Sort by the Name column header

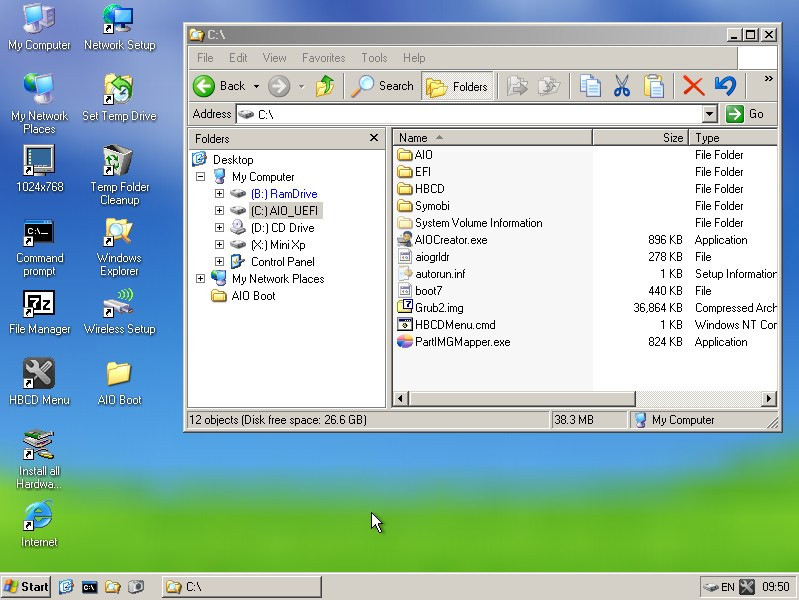[492, 138]
